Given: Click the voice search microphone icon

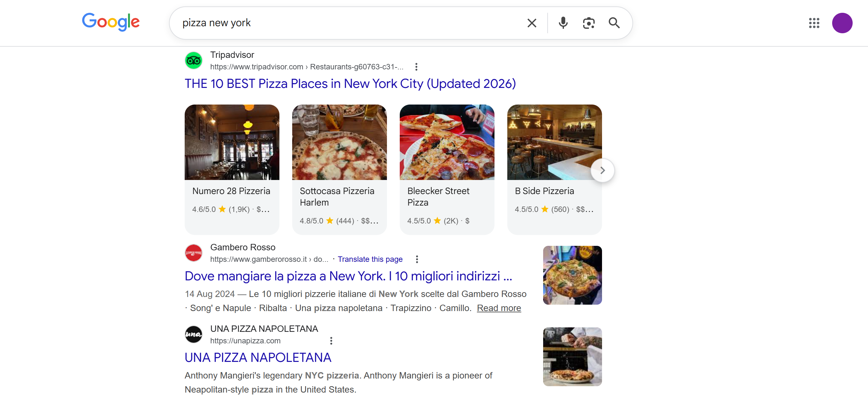Looking at the screenshot, I should pyautogui.click(x=563, y=23).
